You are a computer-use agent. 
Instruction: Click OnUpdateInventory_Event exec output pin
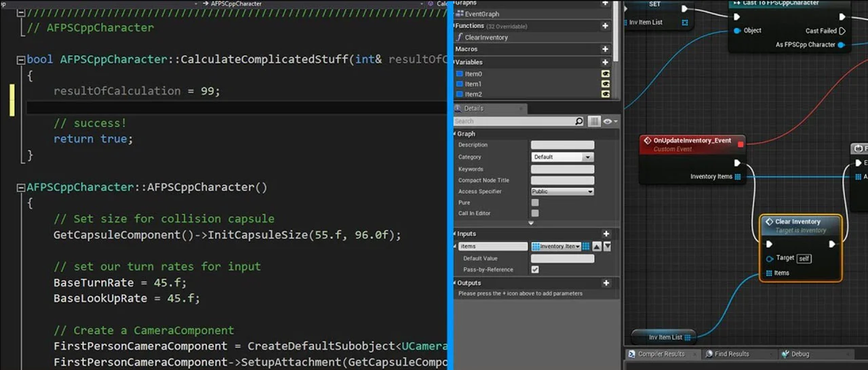click(x=738, y=163)
